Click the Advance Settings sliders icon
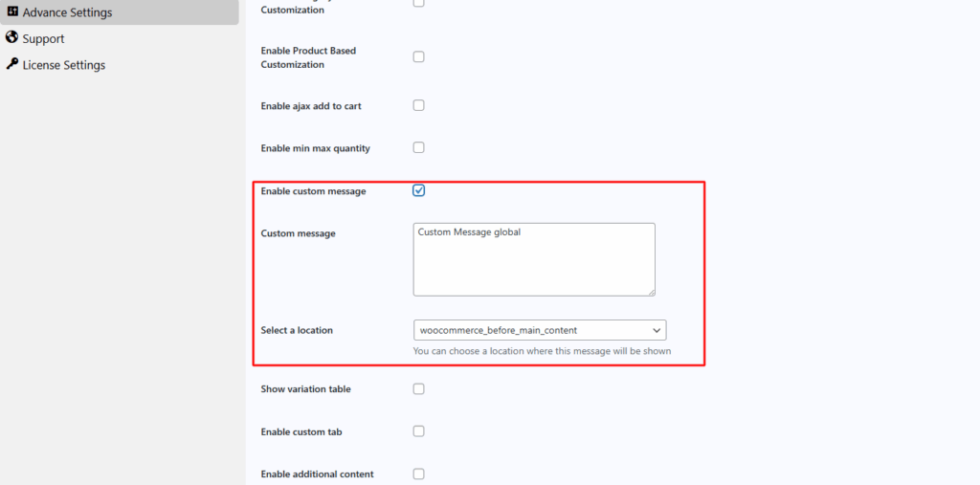This screenshot has height=485, width=980. coord(11,11)
